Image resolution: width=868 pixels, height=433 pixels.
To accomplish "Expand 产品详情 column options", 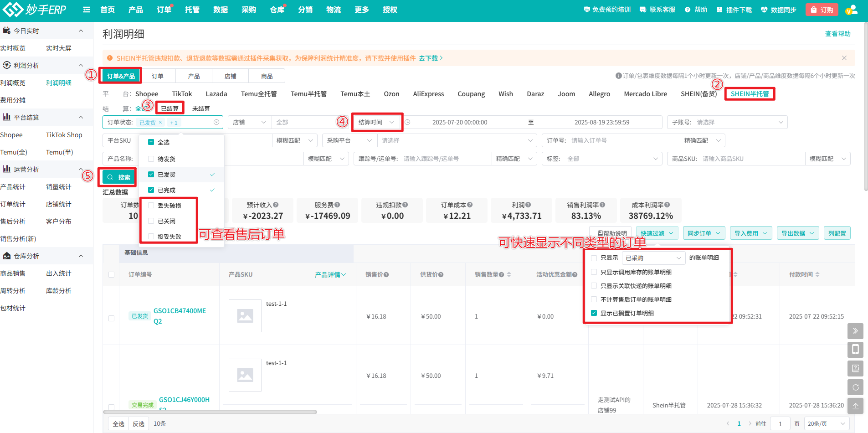I will (x=330, y=274).
